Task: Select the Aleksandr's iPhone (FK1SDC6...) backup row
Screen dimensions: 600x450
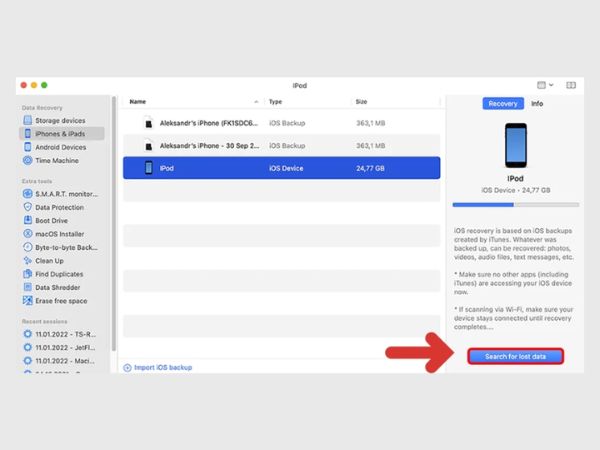Action: pyautogui.click(x=205, y=124)
